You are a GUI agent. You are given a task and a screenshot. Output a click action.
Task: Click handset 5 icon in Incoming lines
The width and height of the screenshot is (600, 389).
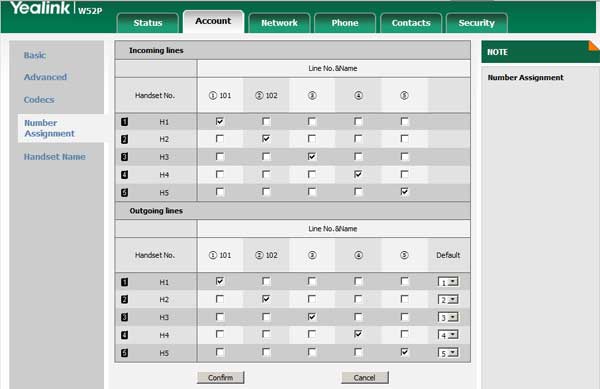124,192
